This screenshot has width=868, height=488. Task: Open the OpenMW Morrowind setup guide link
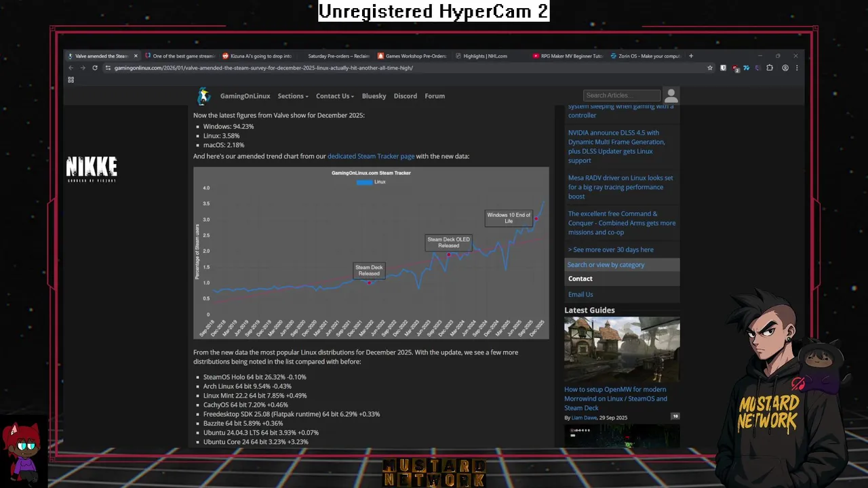(x=616, y=399)
